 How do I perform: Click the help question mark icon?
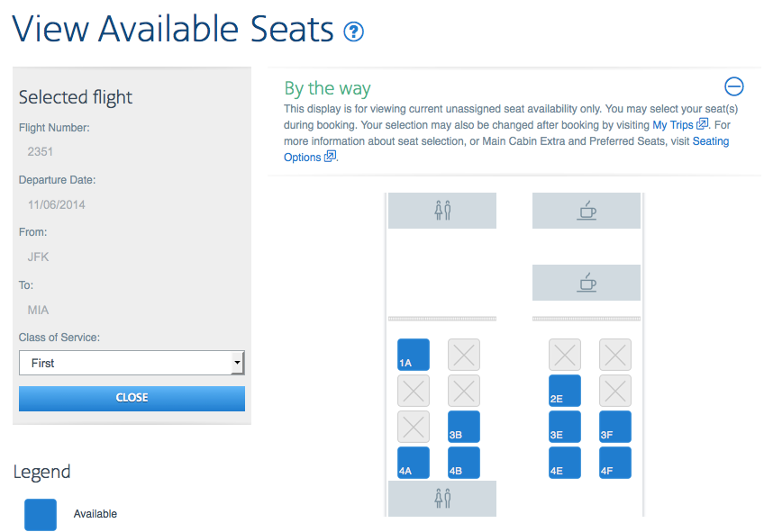pyautogui.click(x=353, y=31)
